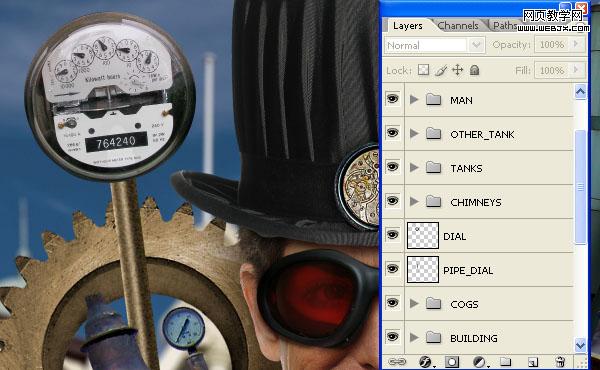This screenshot has width=600, height=370.
Task: Select the TANKS group name
Action: [466, 168]
